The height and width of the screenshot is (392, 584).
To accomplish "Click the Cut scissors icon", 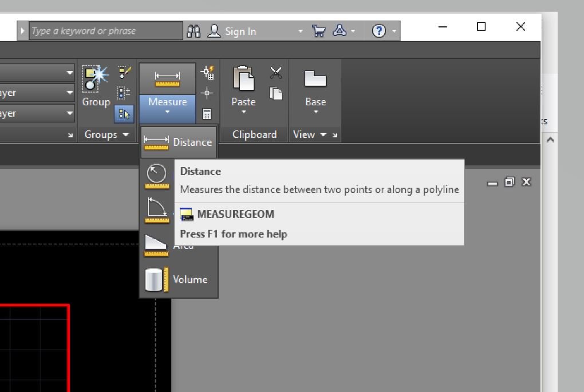I will tap(276, 73).
